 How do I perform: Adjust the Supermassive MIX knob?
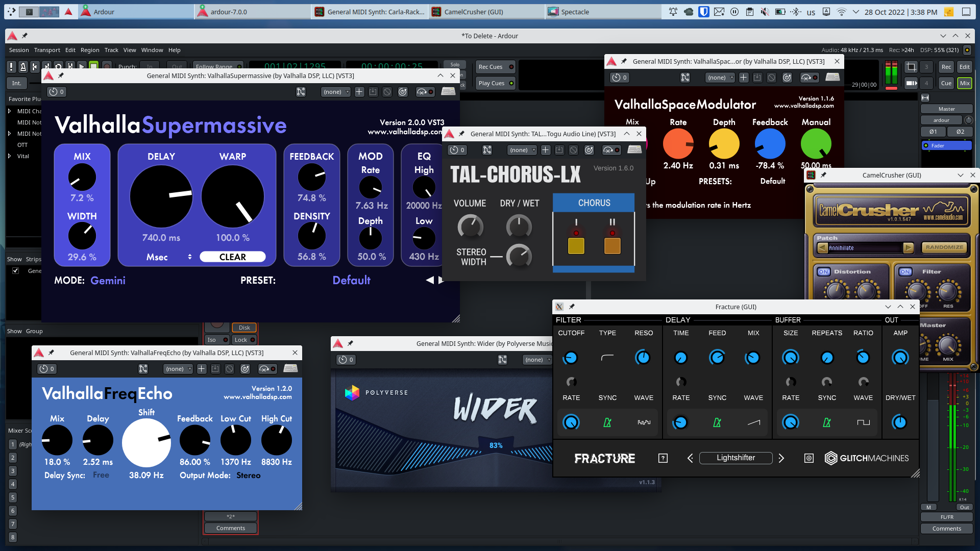point(82,178)
